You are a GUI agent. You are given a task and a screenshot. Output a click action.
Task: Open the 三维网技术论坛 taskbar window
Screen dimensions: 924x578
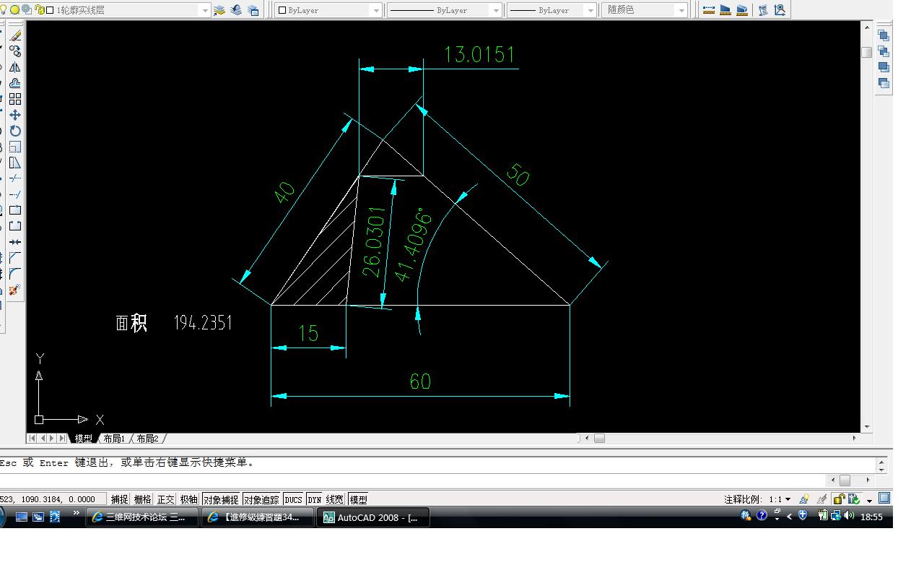(x=142, y=517)
